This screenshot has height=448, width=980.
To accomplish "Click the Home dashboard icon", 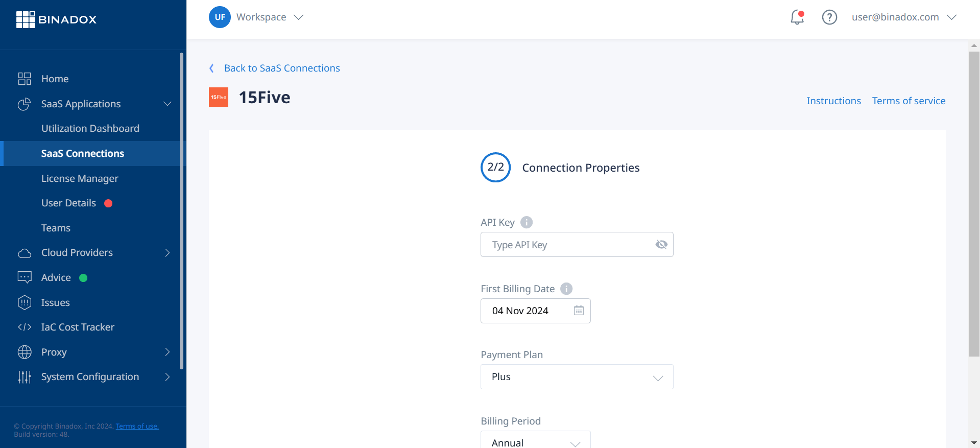I will click(x=25, y=79).
